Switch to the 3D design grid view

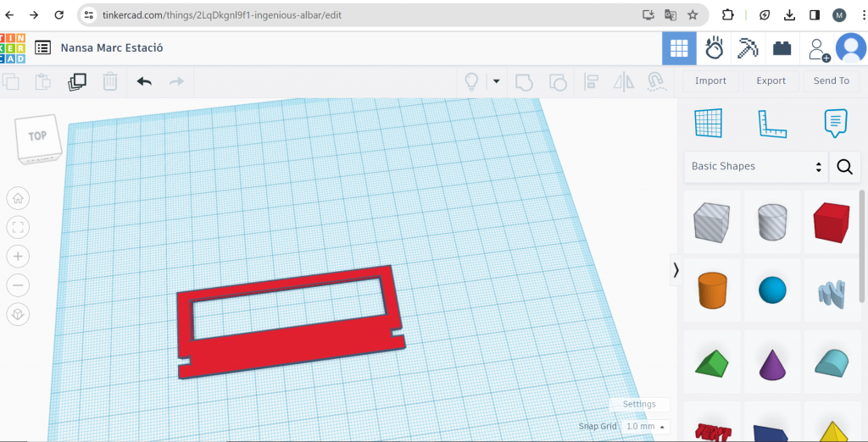679,48
